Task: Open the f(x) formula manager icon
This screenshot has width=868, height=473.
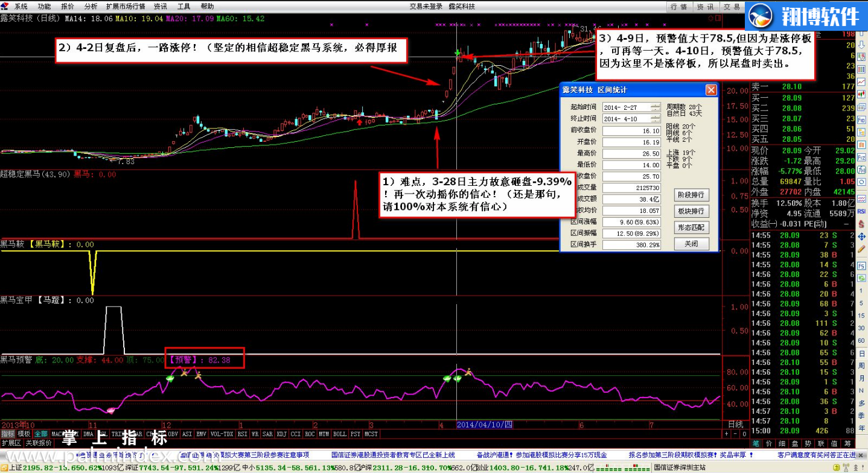Action: pyautogui.click(x=862, y=170)
